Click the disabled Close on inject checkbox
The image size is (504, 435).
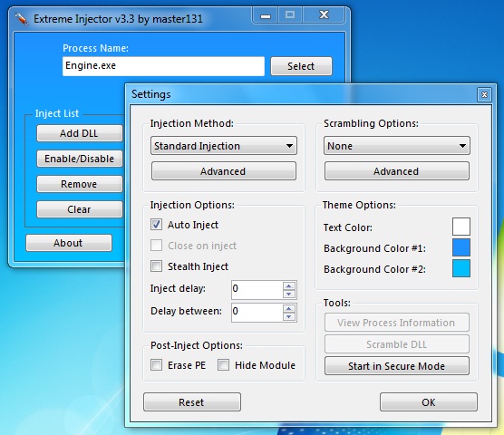[156, 246]
